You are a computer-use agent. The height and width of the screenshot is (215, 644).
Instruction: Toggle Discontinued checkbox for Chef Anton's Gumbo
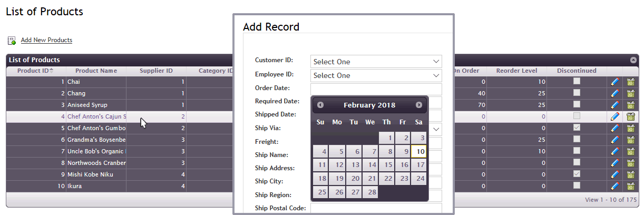pos(577,128)
